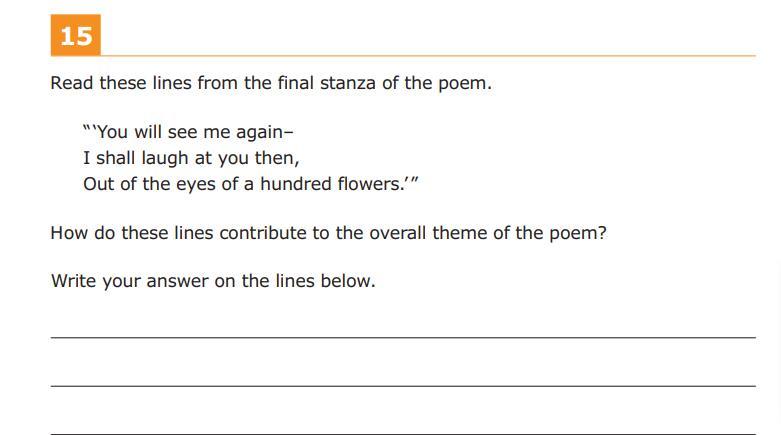Image resolution: width=781 pixels, height=435 pixels.
Task: Click the line ending "a hundred flowers"
Action: pos(250,184)
